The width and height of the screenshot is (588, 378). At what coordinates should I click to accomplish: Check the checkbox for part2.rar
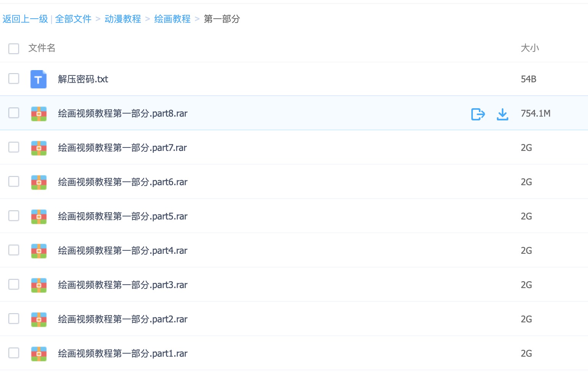coord(14,319)
